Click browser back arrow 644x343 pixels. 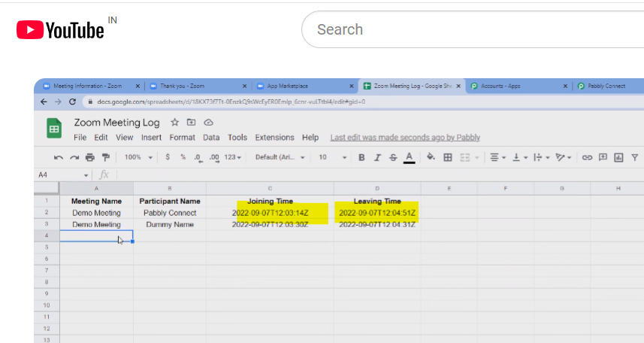point(44,102)
